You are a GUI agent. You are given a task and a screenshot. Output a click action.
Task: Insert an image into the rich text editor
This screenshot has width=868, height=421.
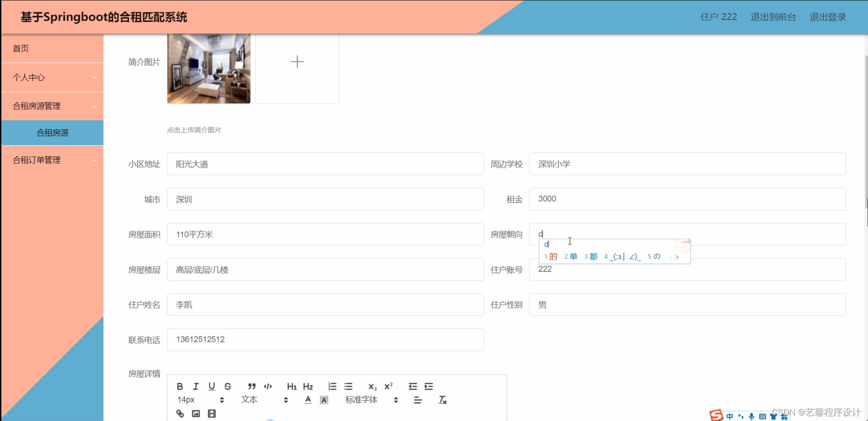pyautogui.click(x=196, y=414)
